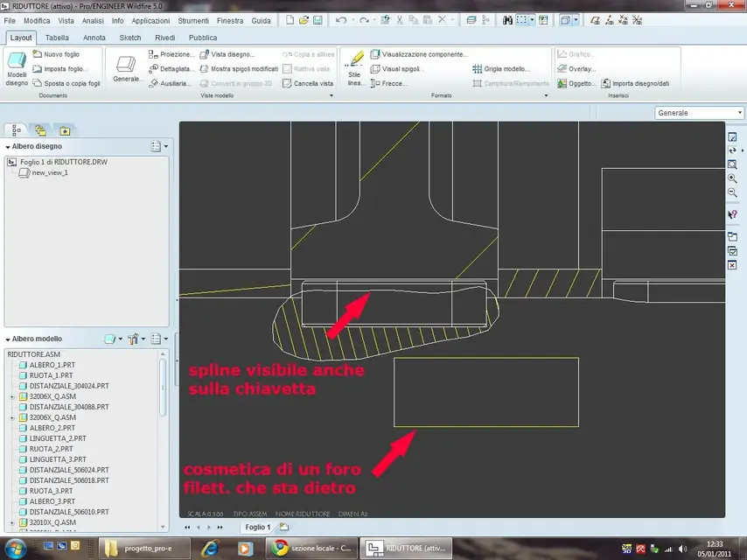Open Chrome sezione locale taskbar item

point(311,549)
